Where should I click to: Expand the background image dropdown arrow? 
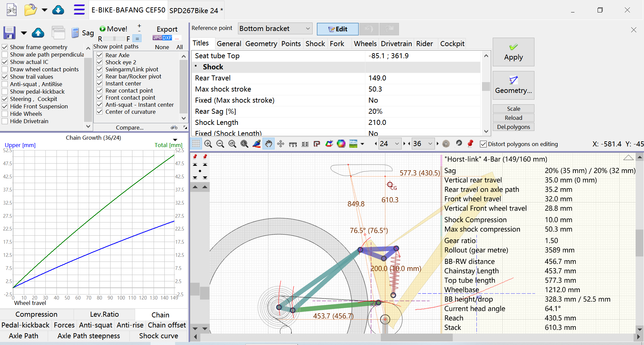(x=362, y=144)
